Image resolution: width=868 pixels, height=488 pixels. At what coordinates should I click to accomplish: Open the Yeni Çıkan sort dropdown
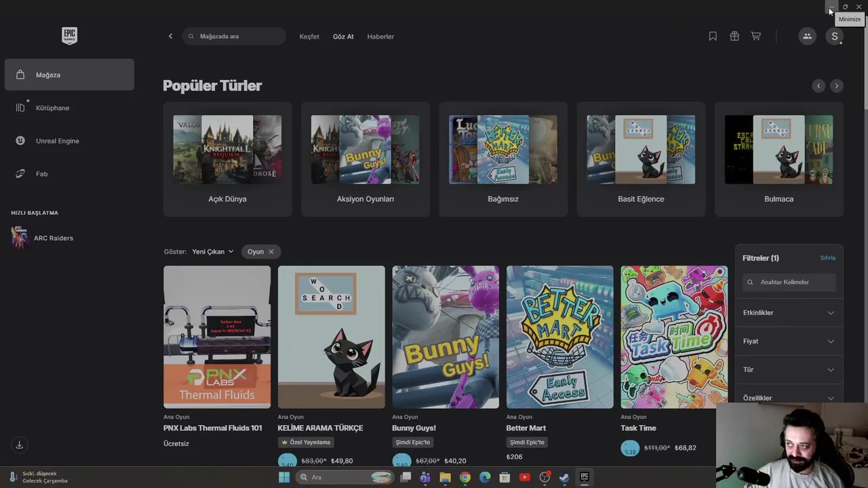(x=212, y=251)
